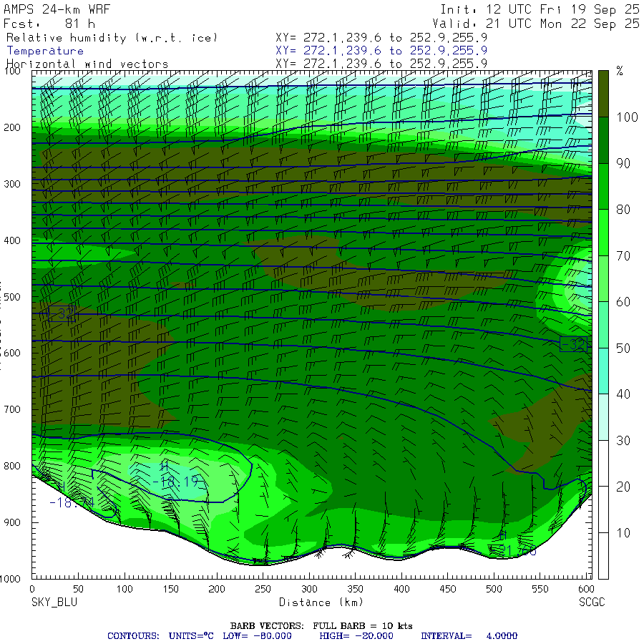Select distance axis tick '450'
Image resolution: width=644 pixels, height=644 pixels.
tap(448, 589)
